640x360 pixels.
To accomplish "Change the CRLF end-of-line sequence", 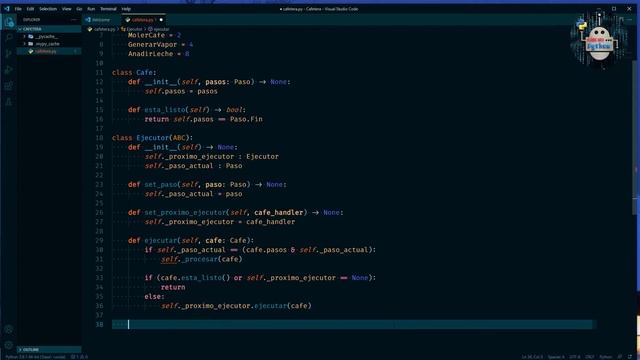I will 590,357.
